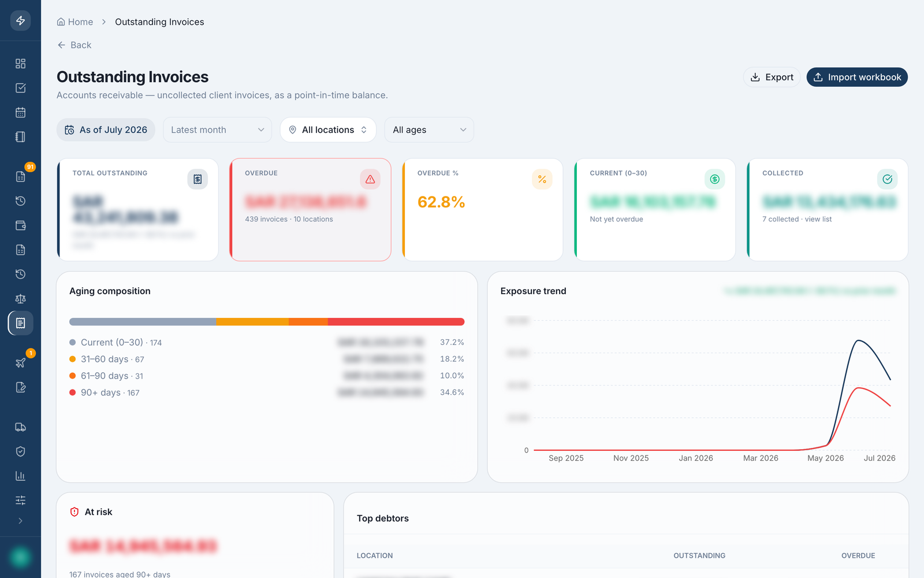Click the Import workbook button
924x578 pixels.
(857, 77)
